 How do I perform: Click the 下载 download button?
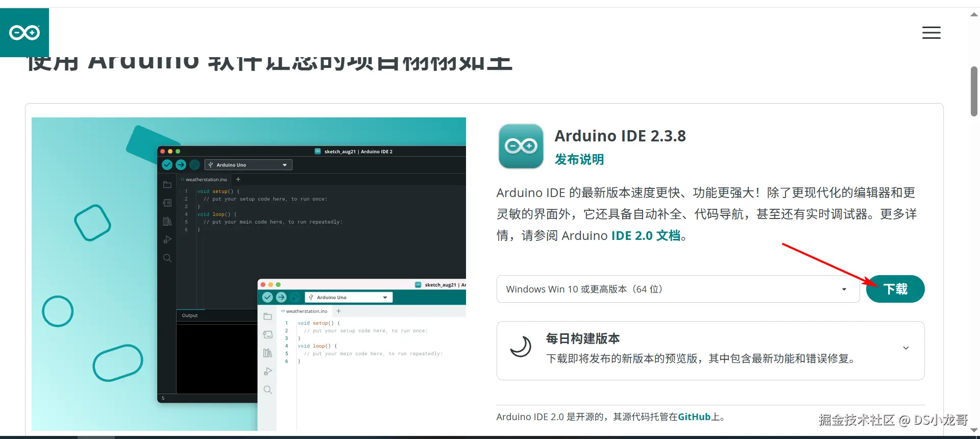(895, 289)
